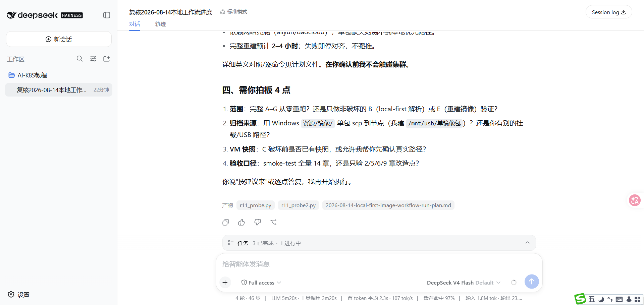Thumbs up the response

pyautogui.click(x=241, y=222)
